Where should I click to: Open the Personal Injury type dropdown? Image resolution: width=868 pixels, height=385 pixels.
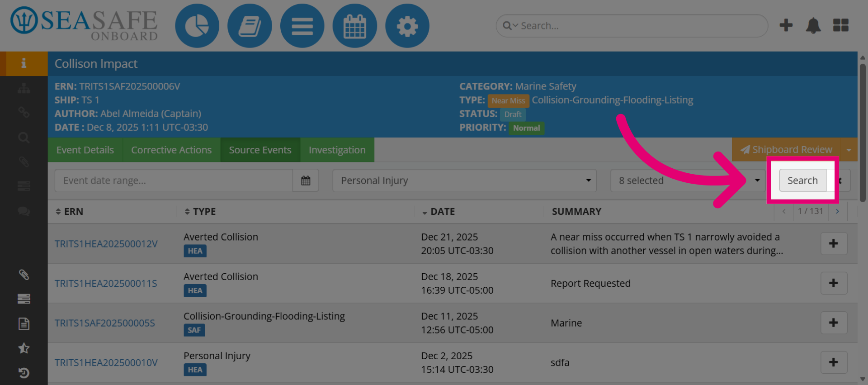[x=464, y=181]
